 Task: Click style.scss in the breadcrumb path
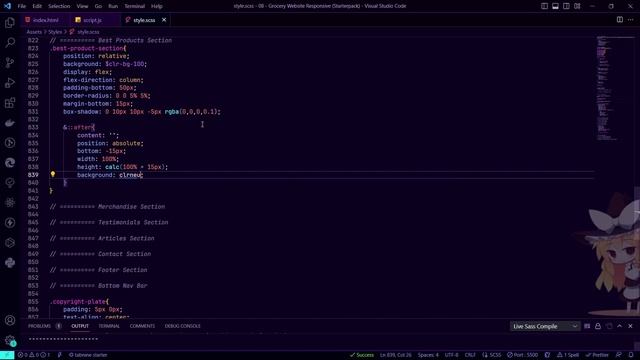click(x=88, y=32)
